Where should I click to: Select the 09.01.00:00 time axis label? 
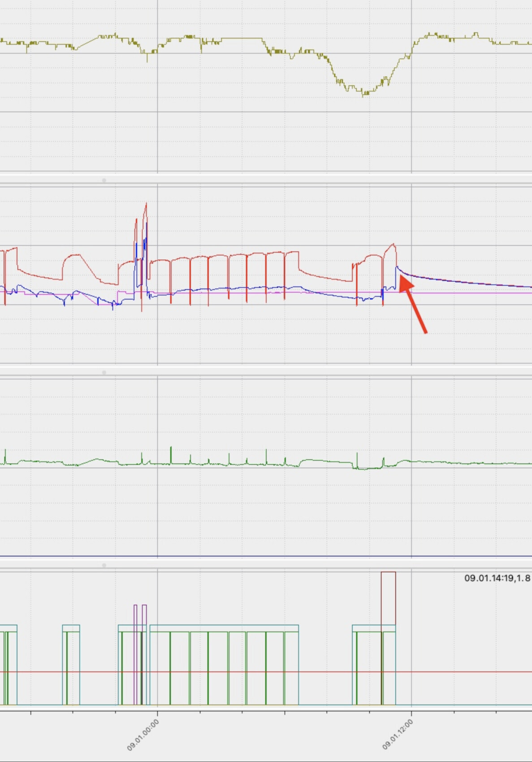point(143,735)
